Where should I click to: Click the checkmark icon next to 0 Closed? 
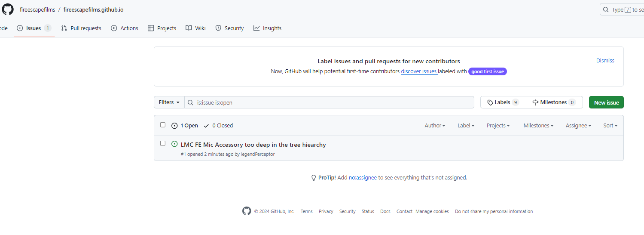(x=207, y=126)
